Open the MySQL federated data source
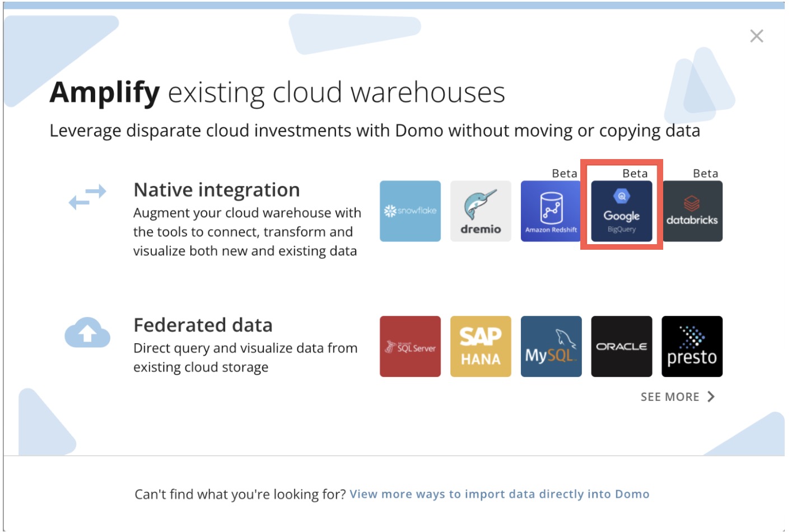This screenshot has height=532, width=792. 551,346
